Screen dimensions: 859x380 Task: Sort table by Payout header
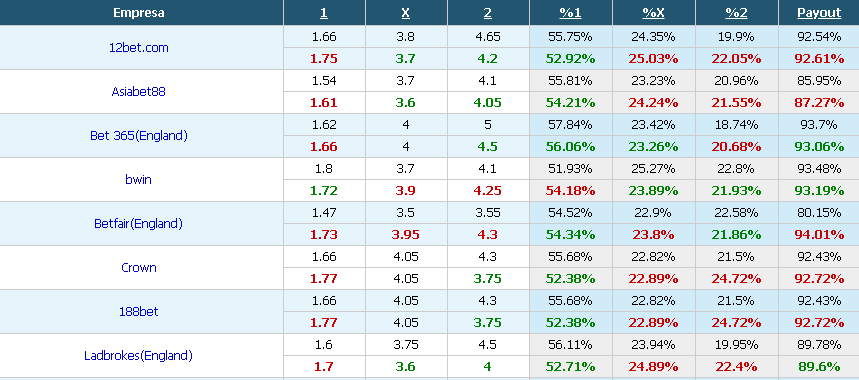click(819, 13)
